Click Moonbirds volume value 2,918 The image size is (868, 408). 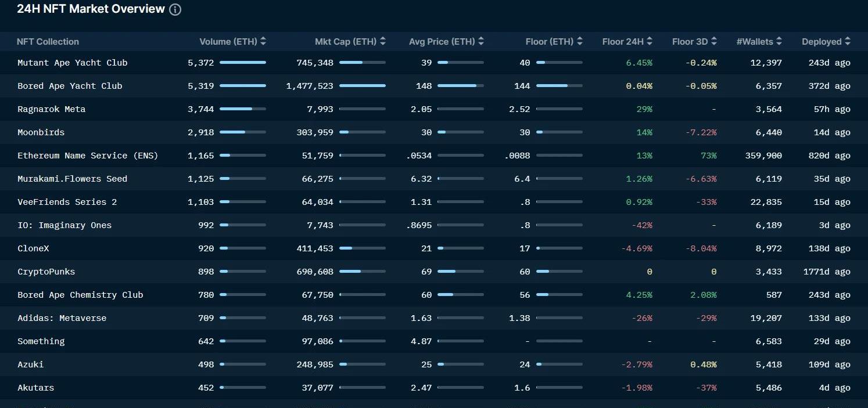pos(201,132)
